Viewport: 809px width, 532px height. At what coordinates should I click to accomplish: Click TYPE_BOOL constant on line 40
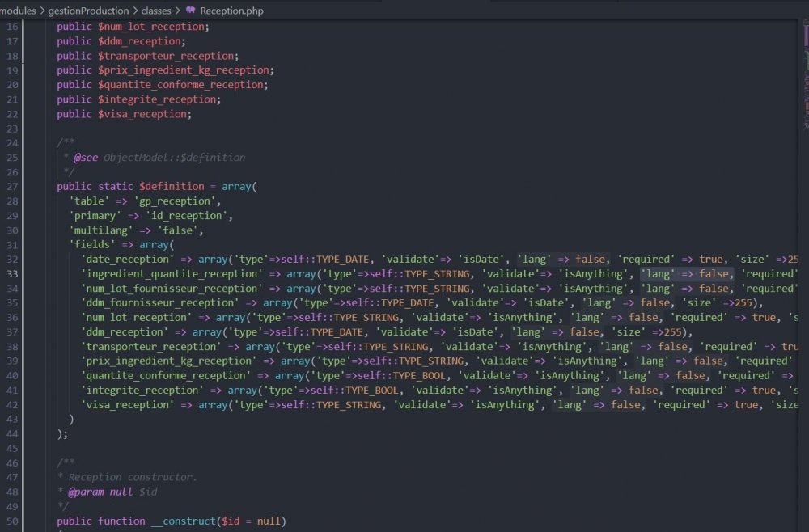(419, 376)
